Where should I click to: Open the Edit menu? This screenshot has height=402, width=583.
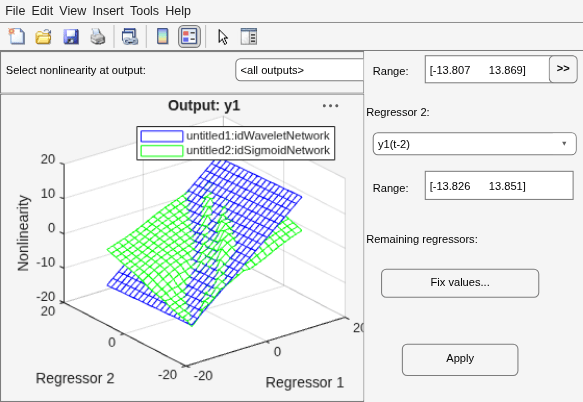point(42,11)
